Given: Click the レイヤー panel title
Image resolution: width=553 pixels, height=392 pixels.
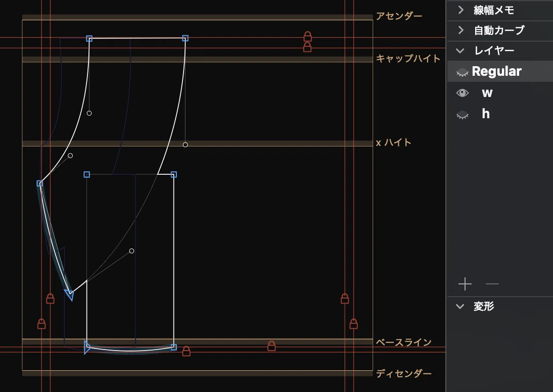Looking at the screenshot, I should [x=494, y=51].
